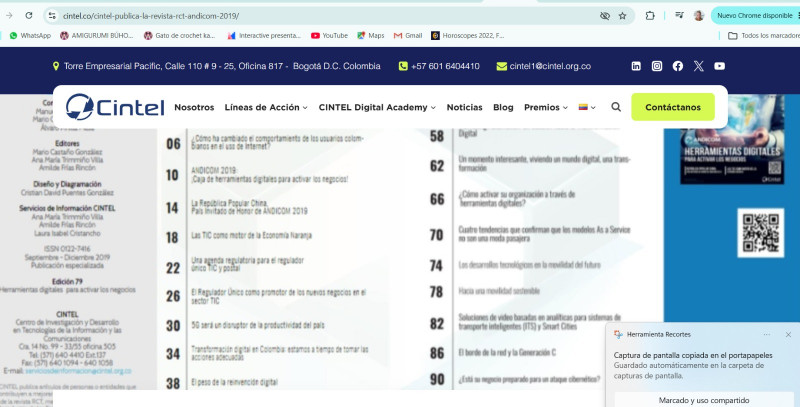
Task: Click entry 38 El peso de la reinvención digital
Action: (234, 382)
